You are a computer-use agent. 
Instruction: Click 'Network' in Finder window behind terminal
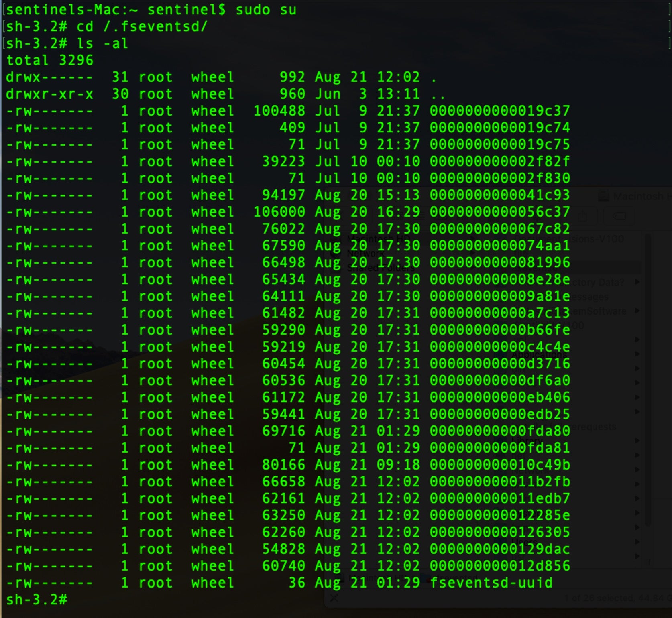365,254
